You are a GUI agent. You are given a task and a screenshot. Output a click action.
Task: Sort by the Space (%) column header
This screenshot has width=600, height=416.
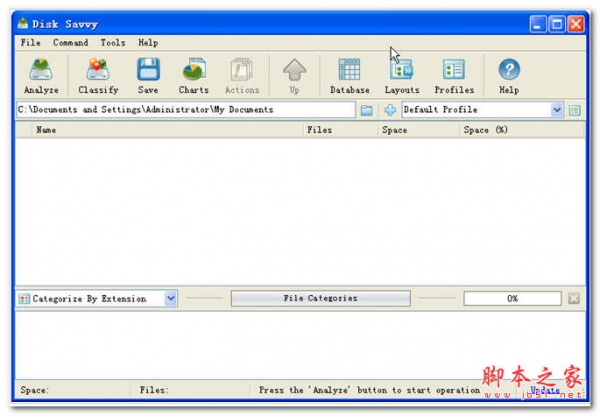click(522, 130)
